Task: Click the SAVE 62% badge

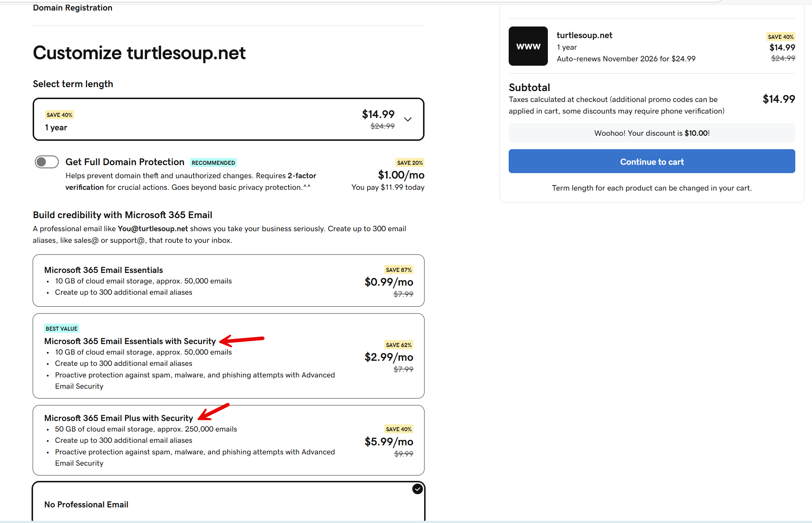Action: pos(398,345)
